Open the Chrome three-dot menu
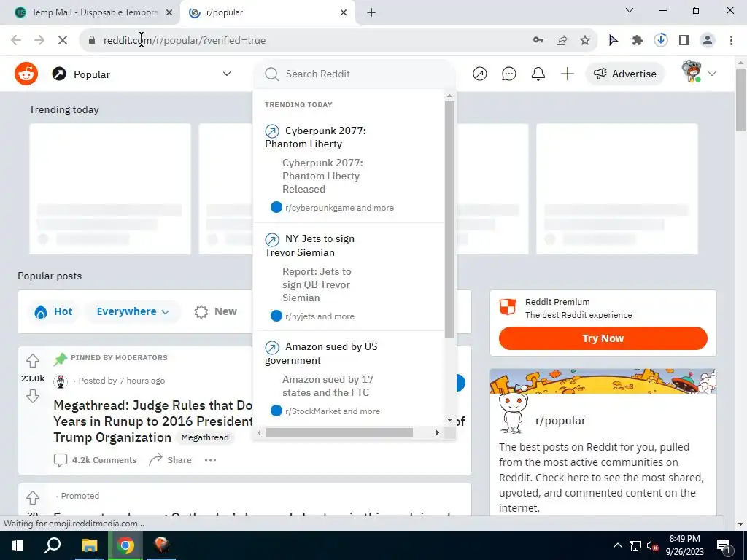 (x=731, y=40)
